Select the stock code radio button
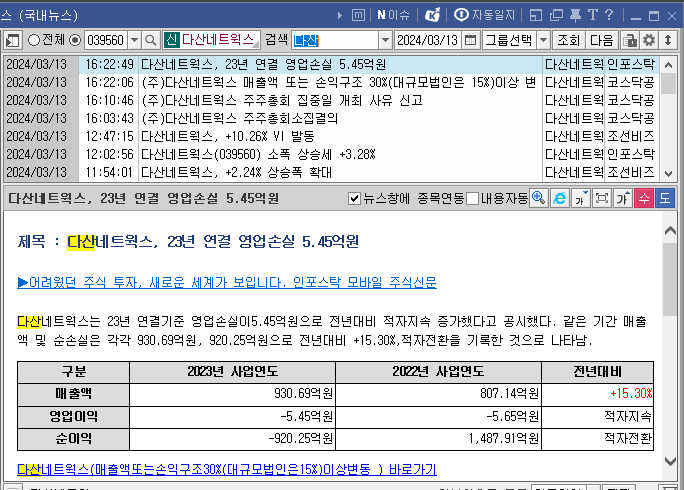The image size is (684, 490). point(75,40)
